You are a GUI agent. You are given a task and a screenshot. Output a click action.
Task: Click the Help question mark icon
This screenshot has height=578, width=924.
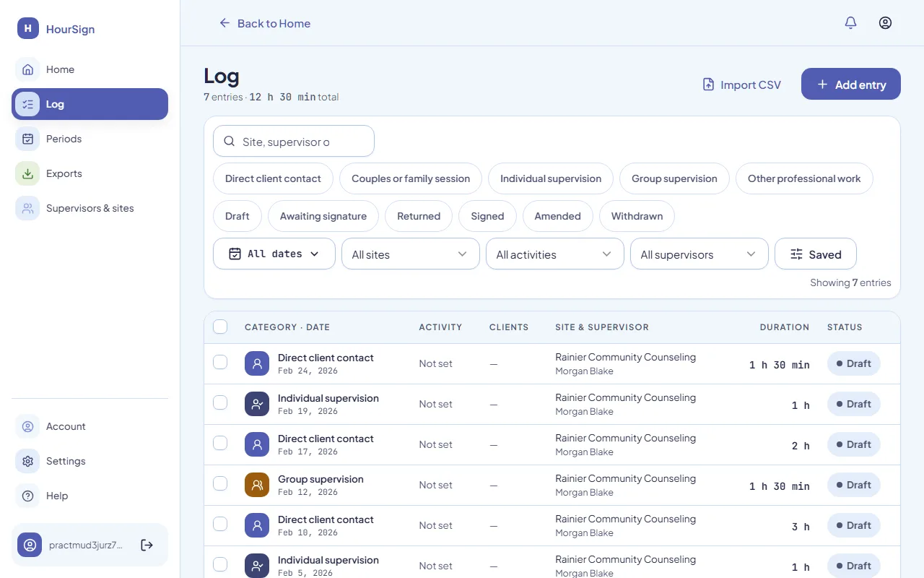click(27, 496)
